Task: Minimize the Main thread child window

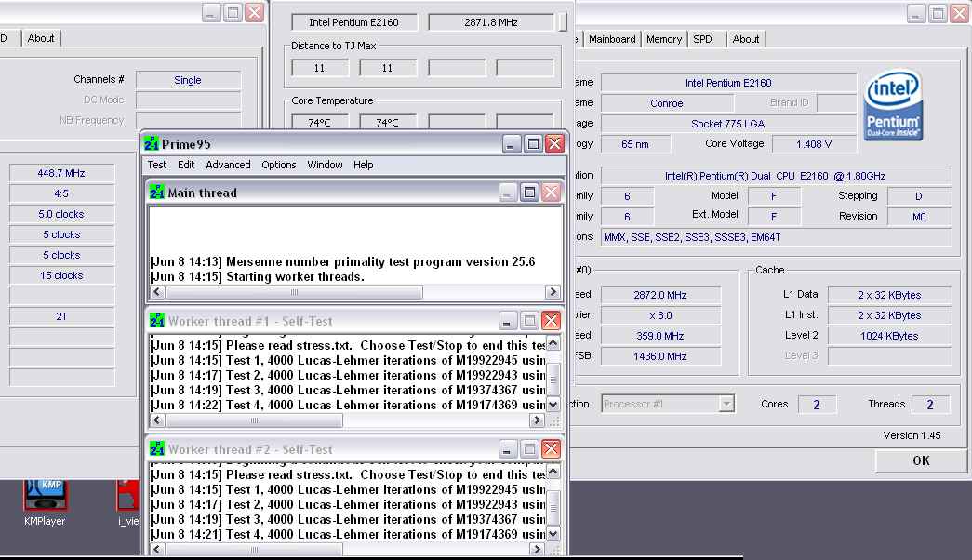Action: pyautogui.click(x=507, y=193)
